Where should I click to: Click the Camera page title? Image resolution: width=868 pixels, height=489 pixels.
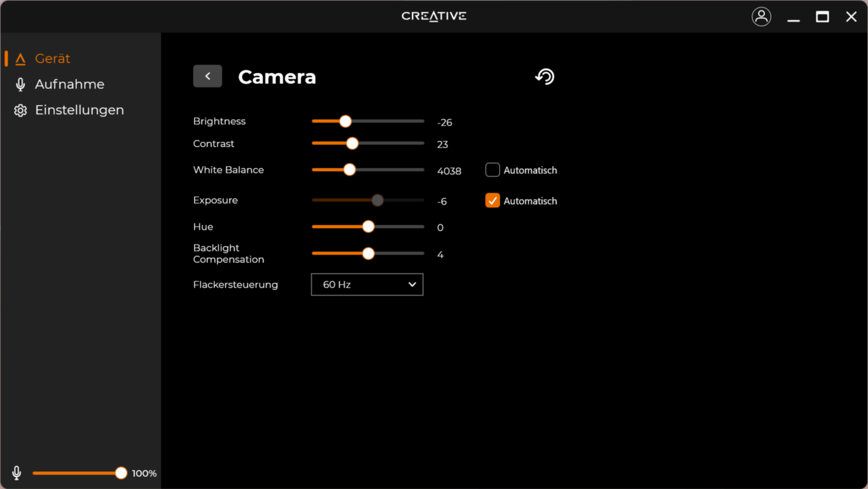pos(277,77)
